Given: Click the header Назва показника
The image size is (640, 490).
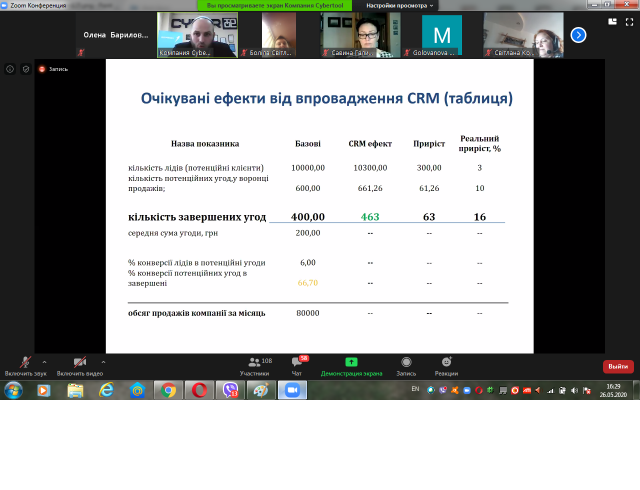Looking at the screenshot, I should coord(205,144).
